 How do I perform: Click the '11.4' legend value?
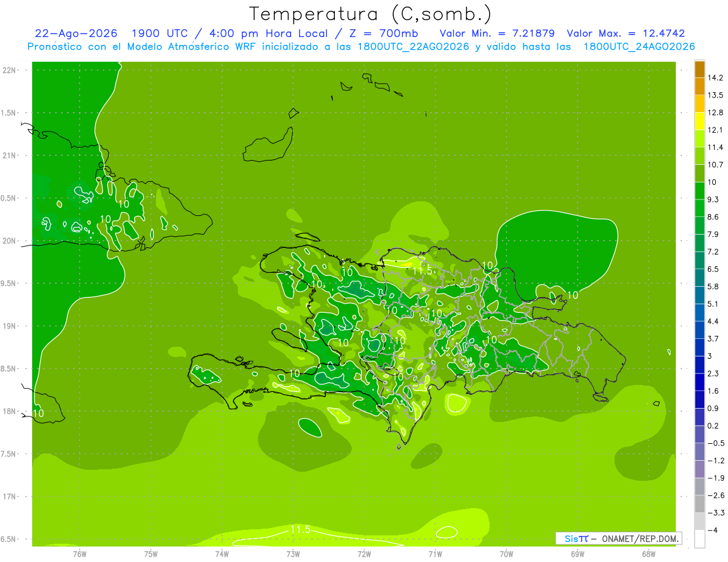click(x=715, y=147)
